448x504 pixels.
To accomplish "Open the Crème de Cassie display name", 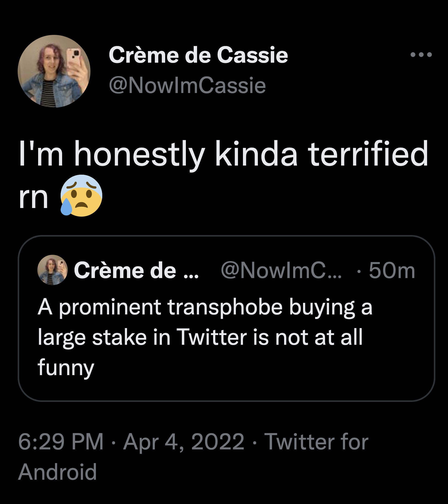I will 198,55.
